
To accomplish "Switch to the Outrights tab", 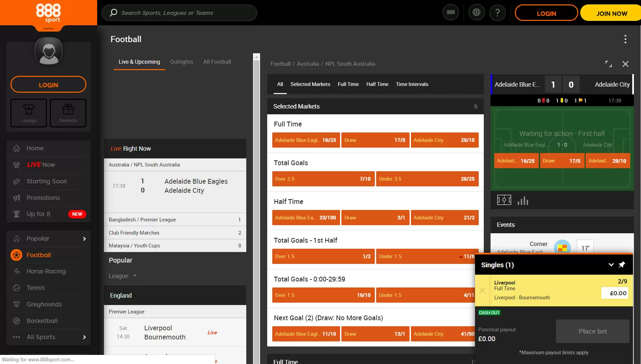I will 182,62.
